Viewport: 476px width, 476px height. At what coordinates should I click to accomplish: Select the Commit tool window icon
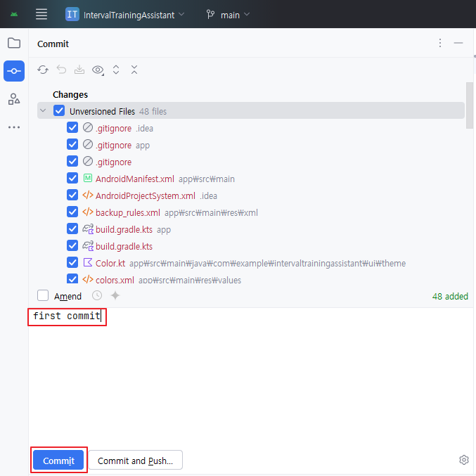(14, 71)
